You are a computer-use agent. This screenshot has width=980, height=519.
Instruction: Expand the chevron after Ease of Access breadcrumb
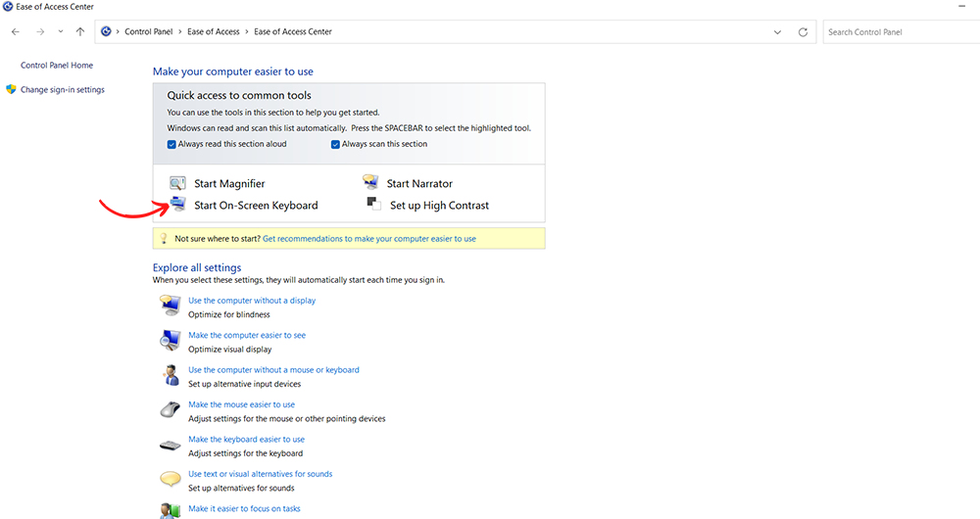[247, 32]
